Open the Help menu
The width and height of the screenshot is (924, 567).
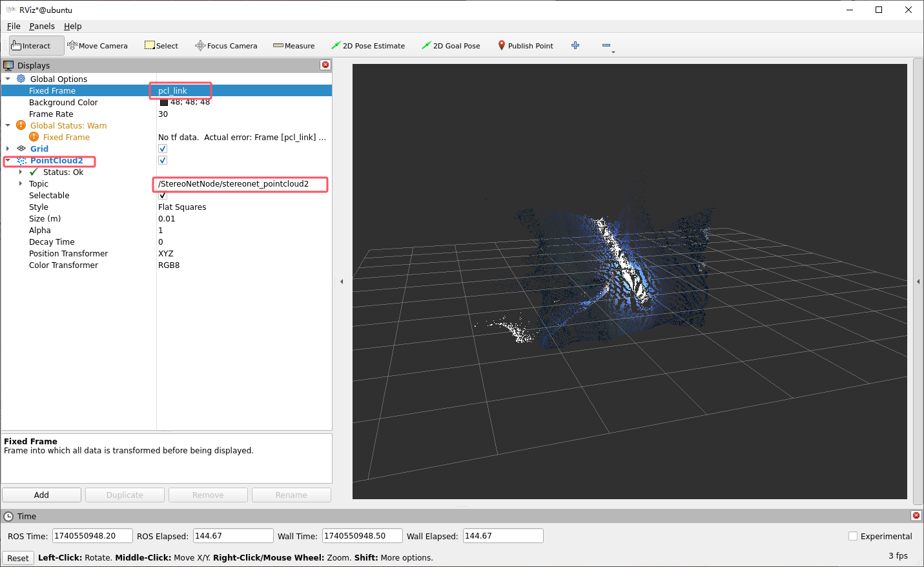[x=72, y=26]
